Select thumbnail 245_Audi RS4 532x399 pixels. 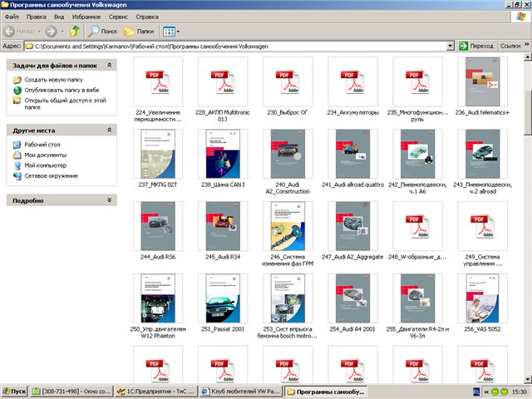[223, 226]
